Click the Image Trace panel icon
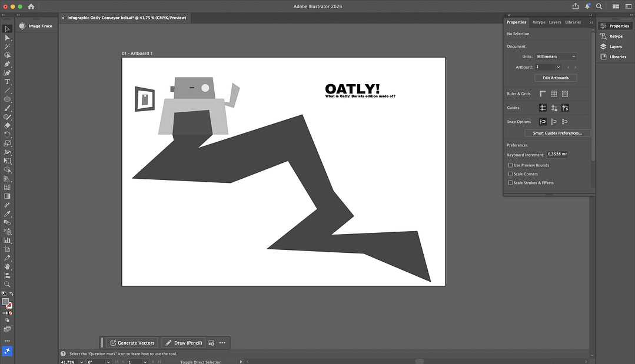 22,26
